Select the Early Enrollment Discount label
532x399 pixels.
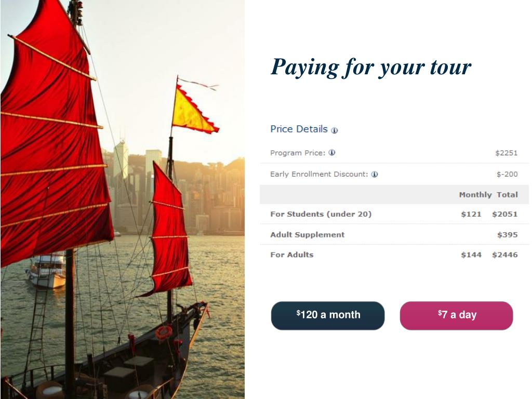319,175
